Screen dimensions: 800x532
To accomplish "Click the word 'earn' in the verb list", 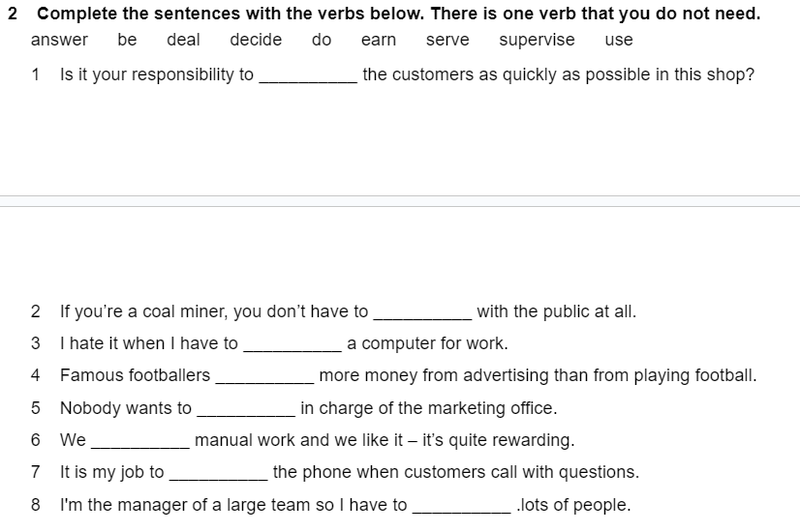I will (x=378, y=40).
